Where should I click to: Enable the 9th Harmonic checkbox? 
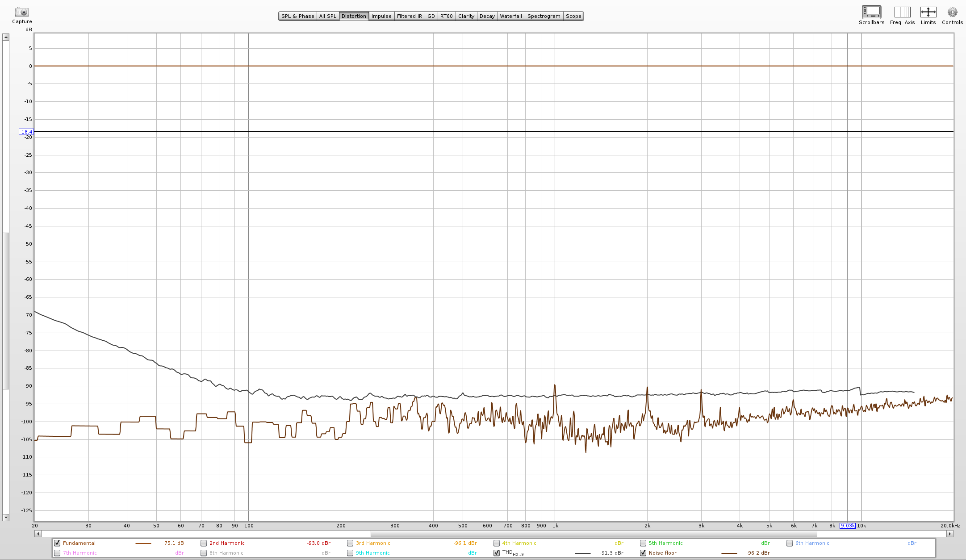click(350, 553)
